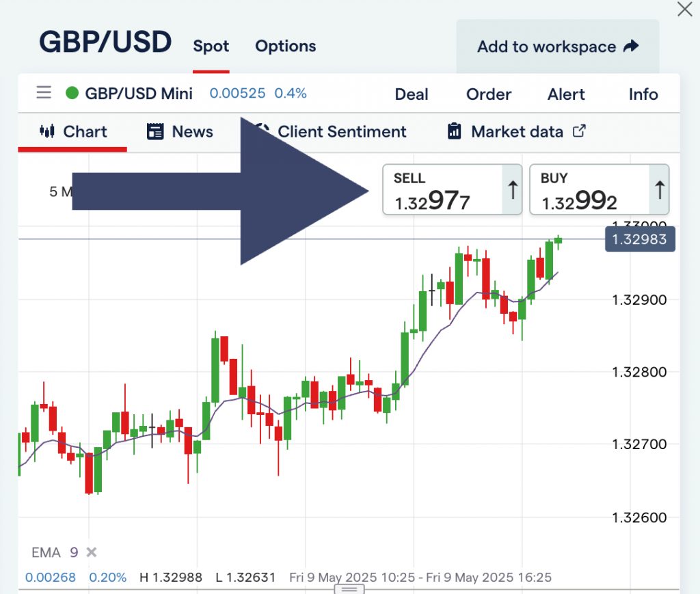This screenshot has height=594, width=700.
Task: Click the current price label 1.32983
Action: click(x=640, y=239)
